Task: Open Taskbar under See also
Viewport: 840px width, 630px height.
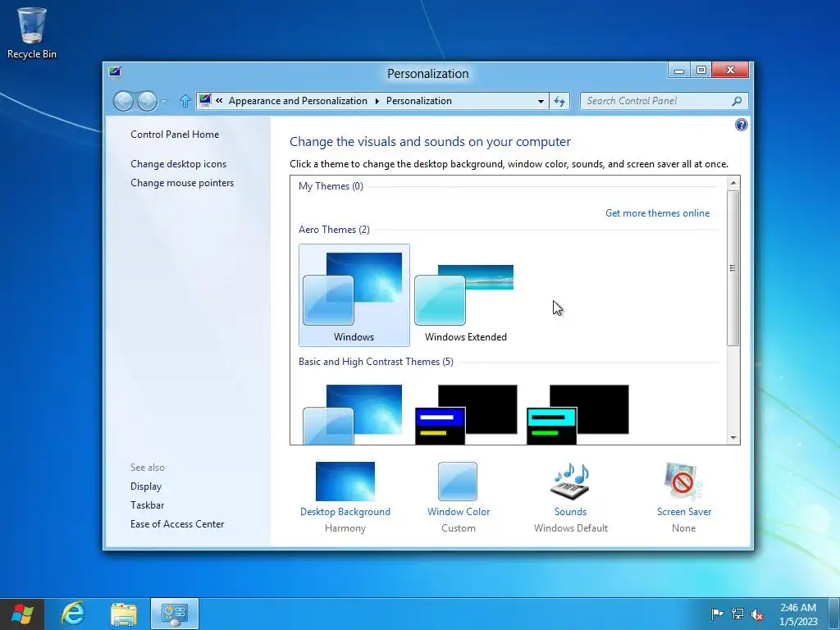Action: 148,505
